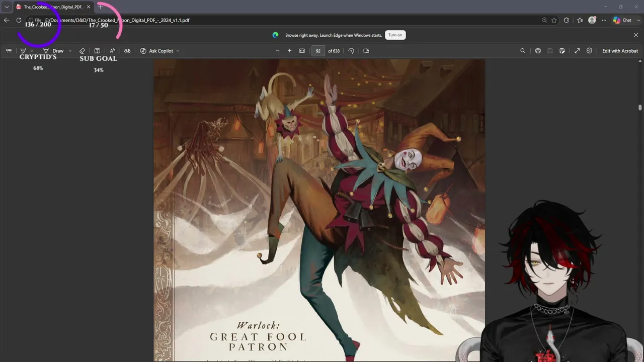Click Edit with Acrobat
Image resolution: width=644 pixels, height=362 pixels.
point(620,51)
